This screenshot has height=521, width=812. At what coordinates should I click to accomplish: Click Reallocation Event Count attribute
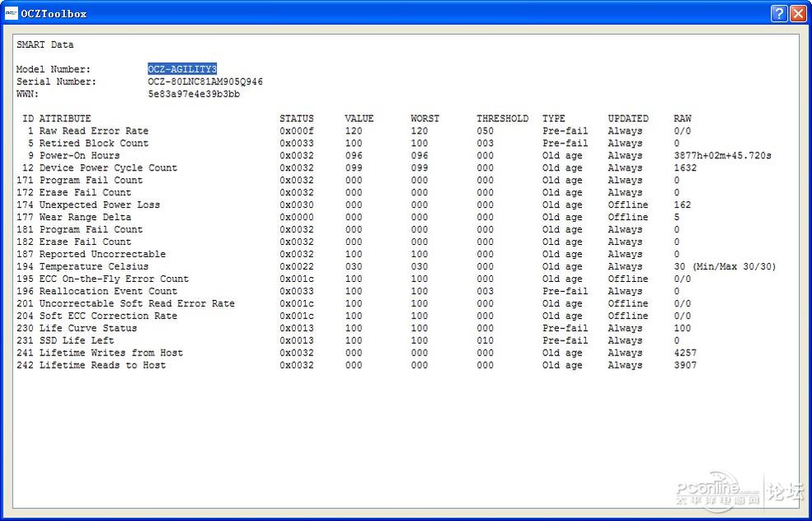[108, 292]
